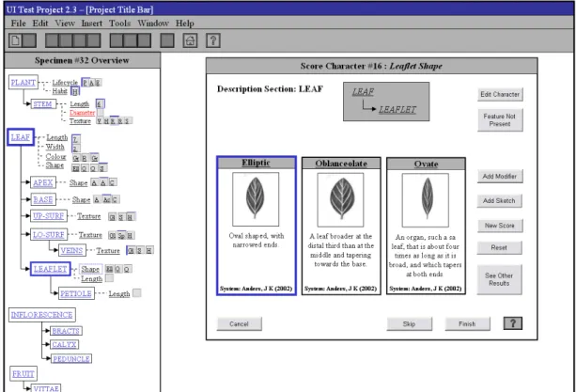
Task: Click the empty score box beside PETIOLE Length
Action: [x=136, y=292]
